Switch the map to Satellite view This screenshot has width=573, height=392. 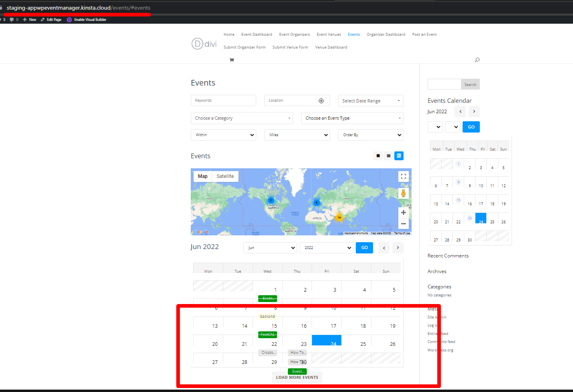225,176
